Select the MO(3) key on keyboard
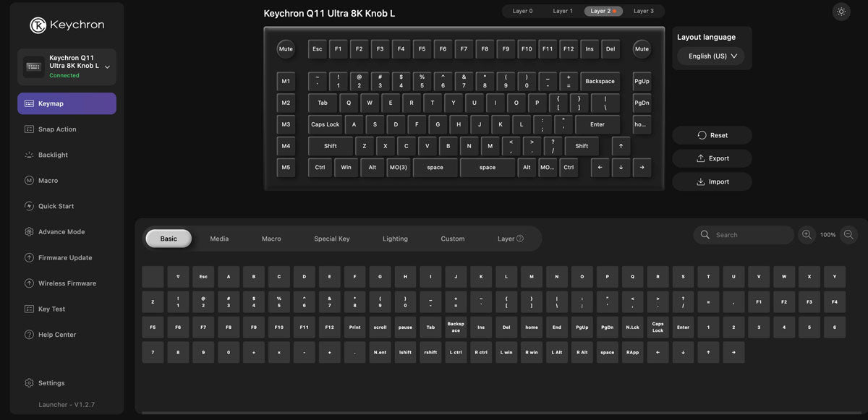This screenshot has width=868, height=420. (x=398, y=168)
